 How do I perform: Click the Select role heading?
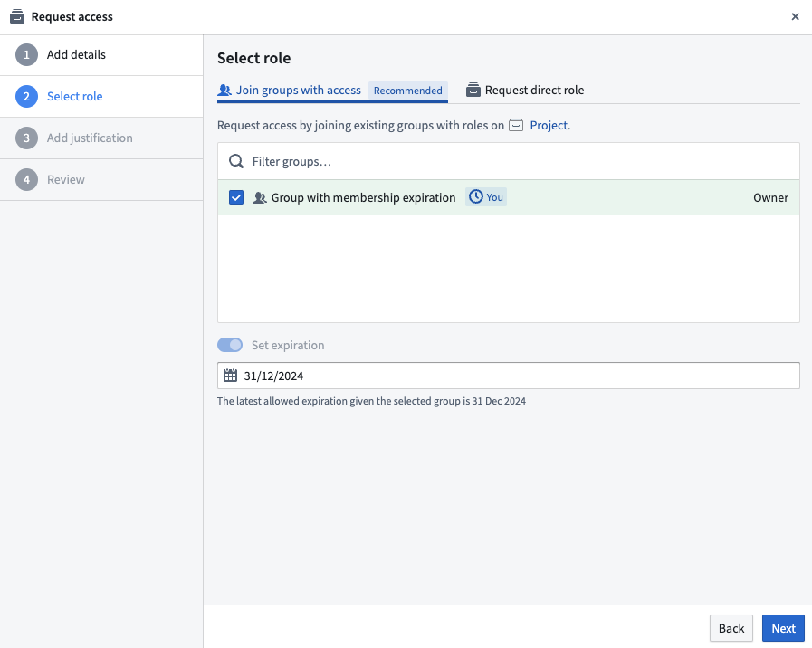pos(253,58)
